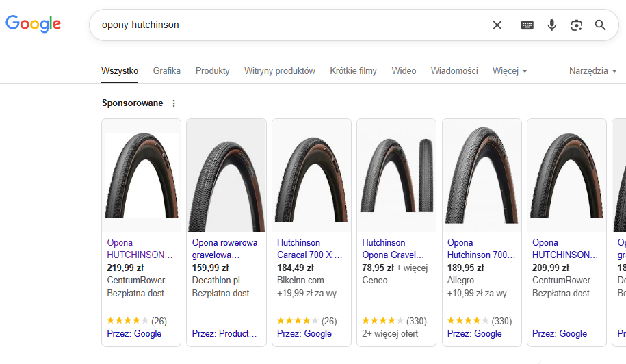The image size is (626, 364).
Task: Clear the search box with X icon
Action: coord(497,25)
